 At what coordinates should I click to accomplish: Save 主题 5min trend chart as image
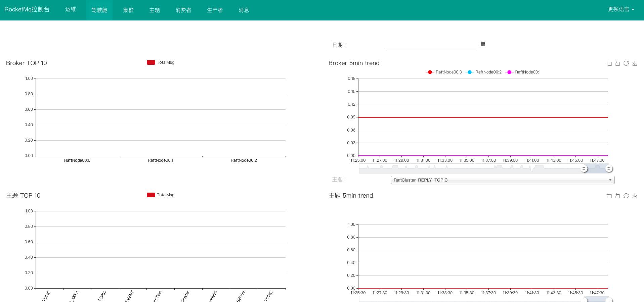tap(635, 196)
